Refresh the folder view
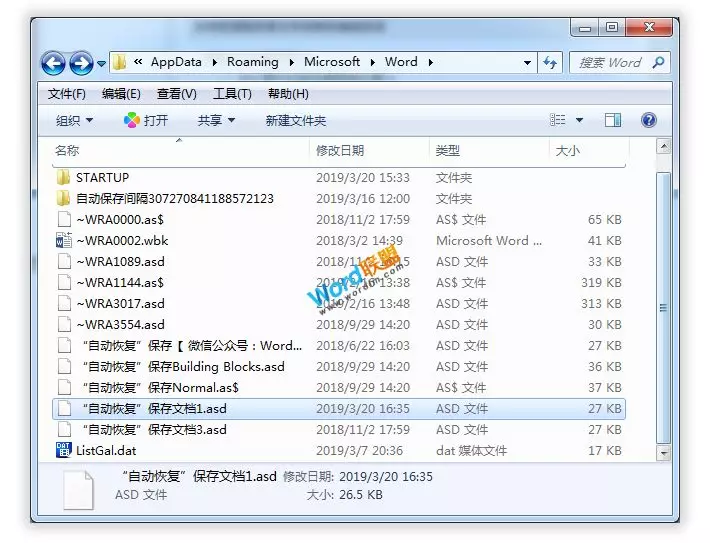This screenshot has height=543, width=710. (550, 62)
